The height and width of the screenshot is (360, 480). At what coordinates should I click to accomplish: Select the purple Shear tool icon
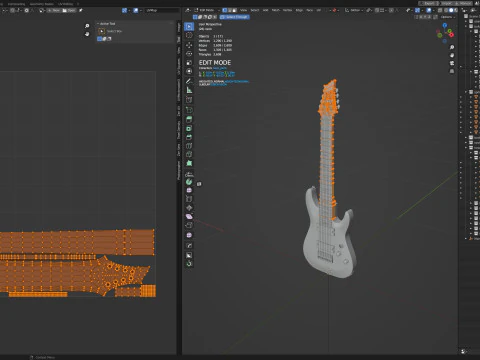tap(189, 217)
